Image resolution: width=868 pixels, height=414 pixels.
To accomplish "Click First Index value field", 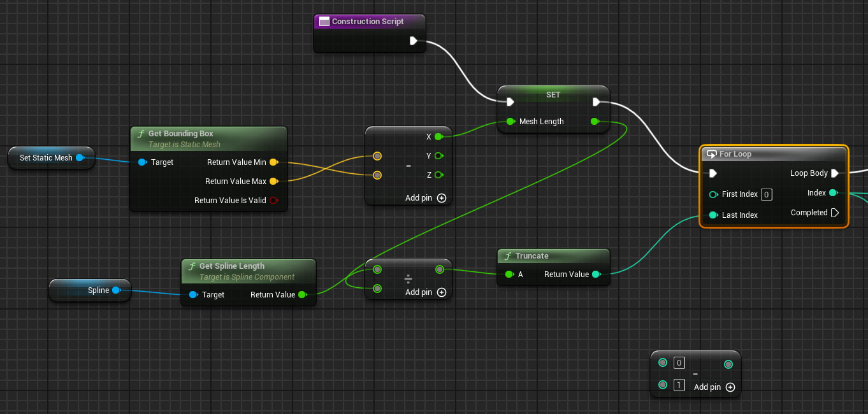I will pos(767,194).
